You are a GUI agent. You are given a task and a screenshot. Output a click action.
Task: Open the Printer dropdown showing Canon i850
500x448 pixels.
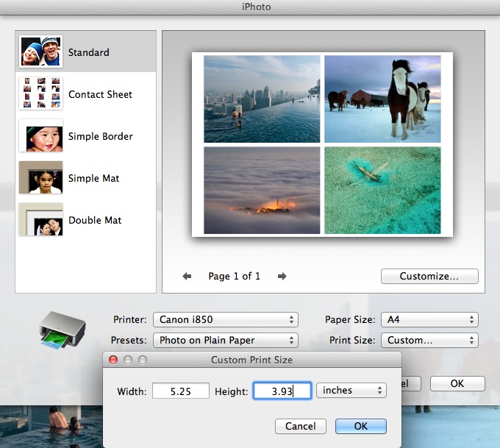tap(226, 319)
